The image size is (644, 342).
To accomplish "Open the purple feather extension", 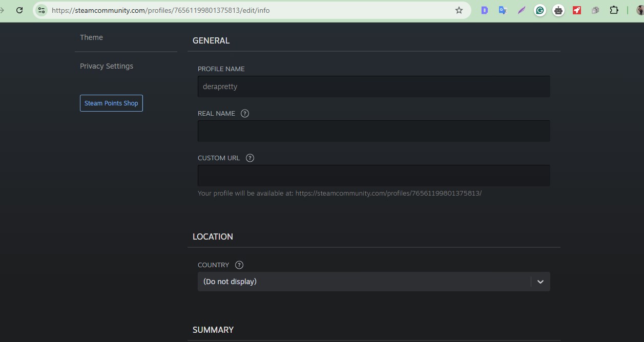I will 522,10.
